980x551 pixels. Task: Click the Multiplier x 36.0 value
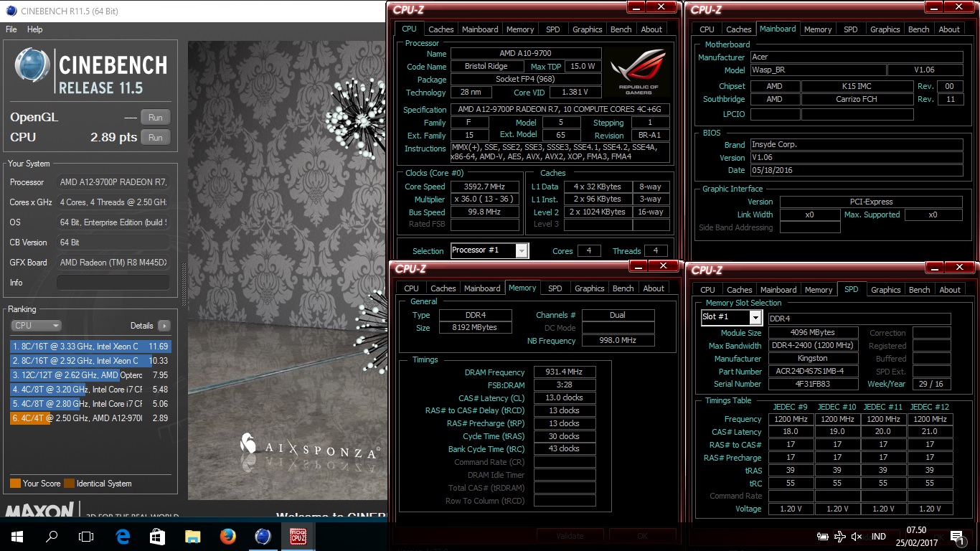pos(485,199)
